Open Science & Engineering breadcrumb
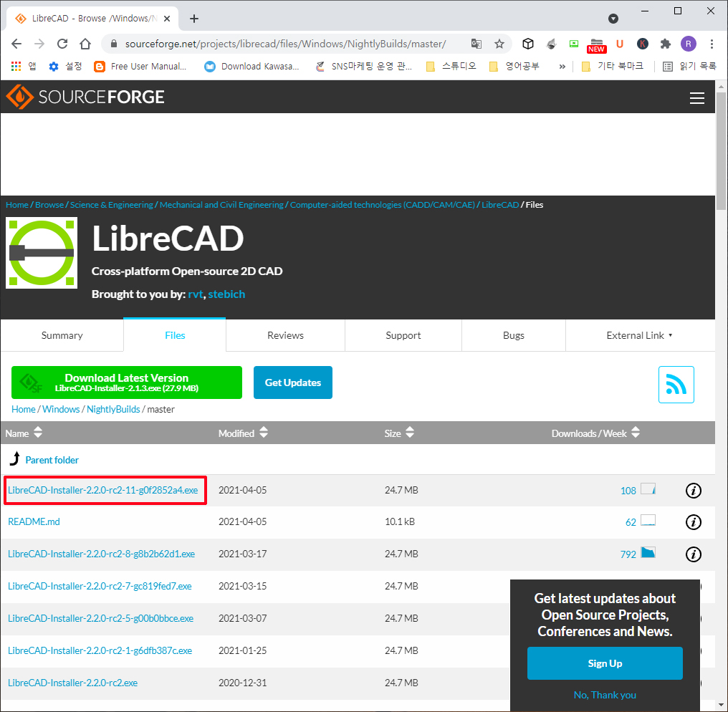The image size is (728, 712). [112, 205]
